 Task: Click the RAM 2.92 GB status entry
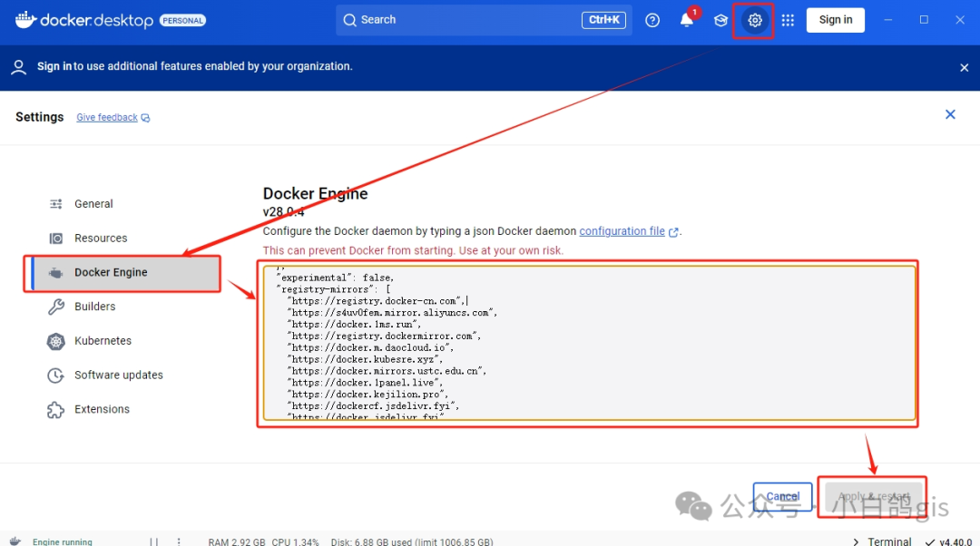[237, 542]
